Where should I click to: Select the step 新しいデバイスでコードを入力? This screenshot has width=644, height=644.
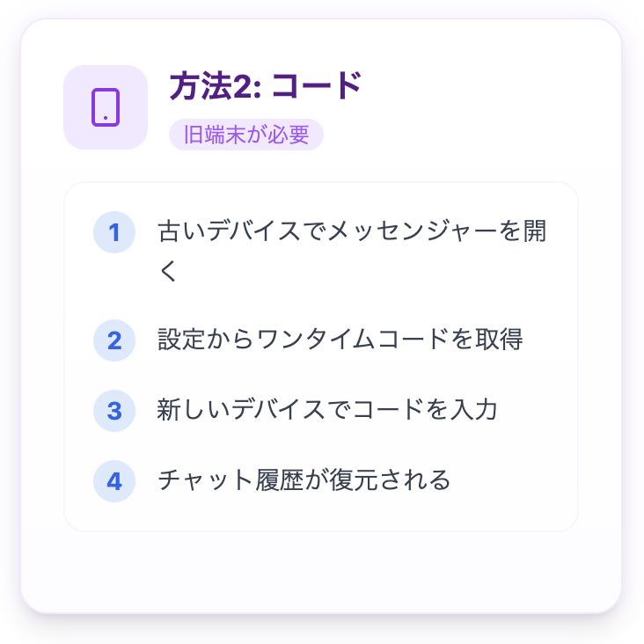[327, 410]
